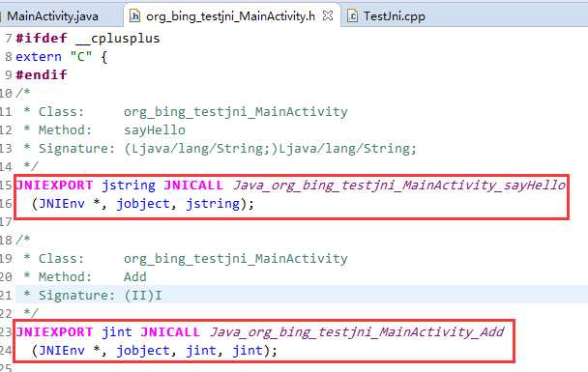The width and height of the screenshot is (588, 372).
Task: Switch to the MainActivity.java tab
Action: coord(52,16)
